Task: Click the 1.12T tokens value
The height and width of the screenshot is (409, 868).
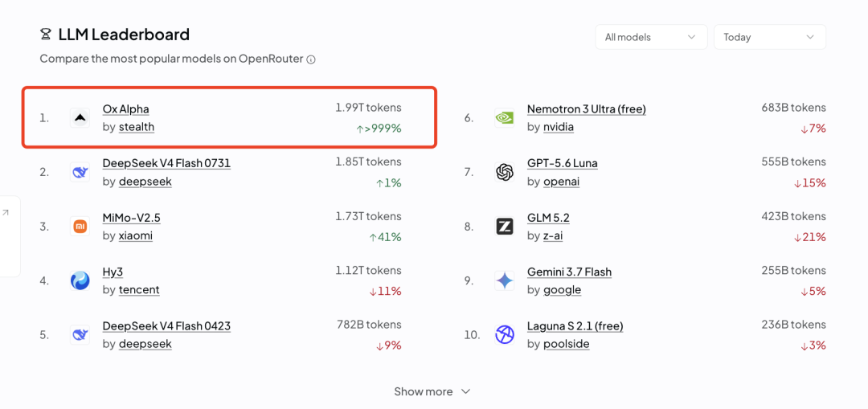Action: pos(368,270)
